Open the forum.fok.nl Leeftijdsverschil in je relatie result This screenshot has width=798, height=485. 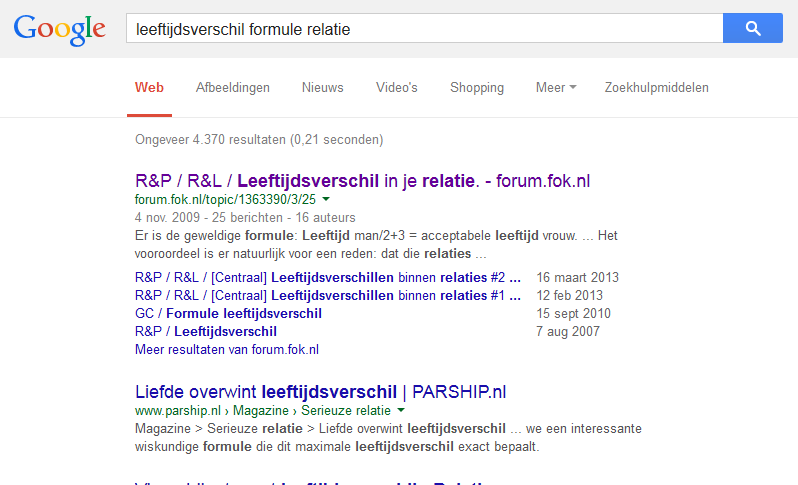[362, 181]
